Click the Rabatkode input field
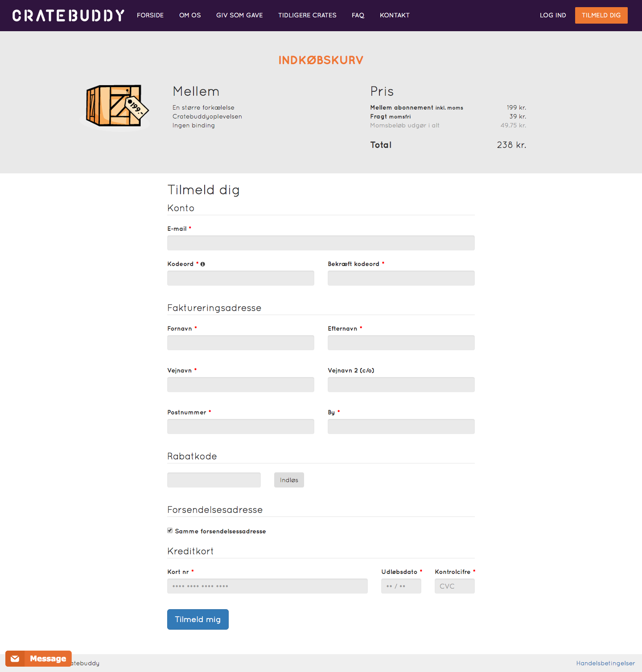The height and width of the screenshot is (672, 642). click(214, 480)
